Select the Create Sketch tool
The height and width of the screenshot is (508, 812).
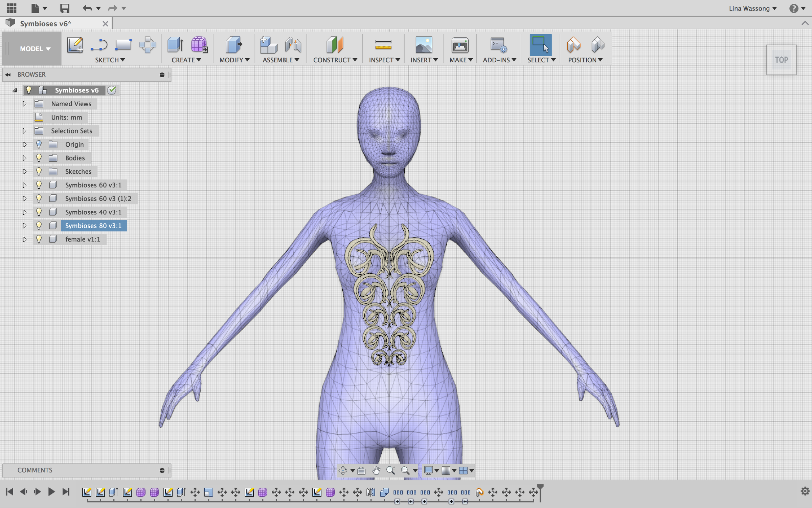(75, 45)
